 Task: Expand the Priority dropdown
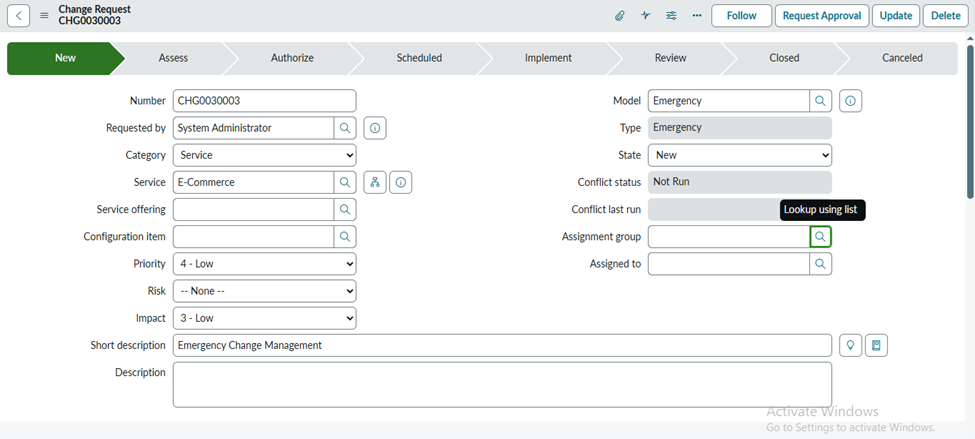click(264, 264)
